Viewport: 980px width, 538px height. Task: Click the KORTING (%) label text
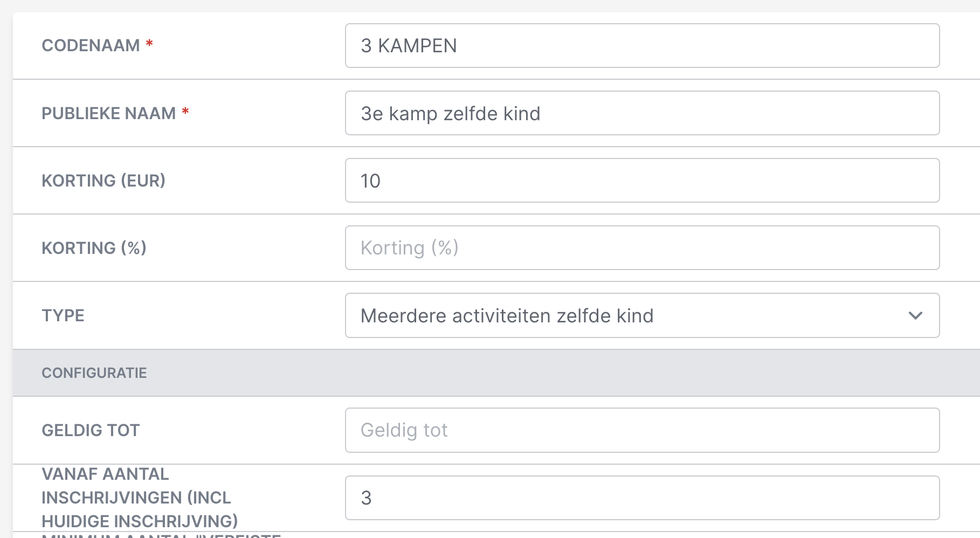[x=94, y=248]
